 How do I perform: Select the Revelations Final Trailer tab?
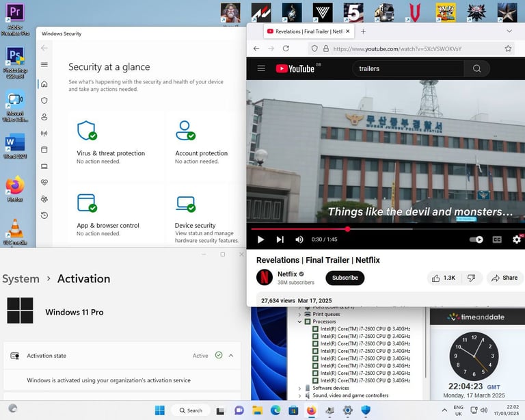tap(309, 31)
